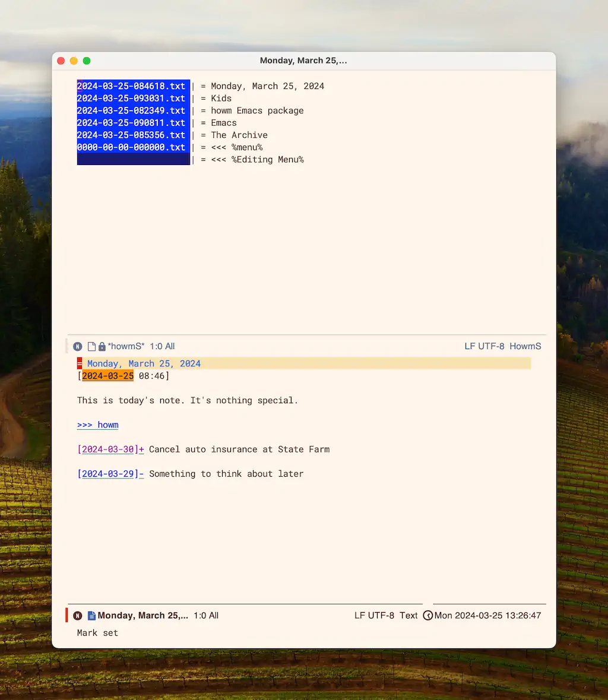
Task: Click the green macOS fullscreen button
Action: click(87, 61)
